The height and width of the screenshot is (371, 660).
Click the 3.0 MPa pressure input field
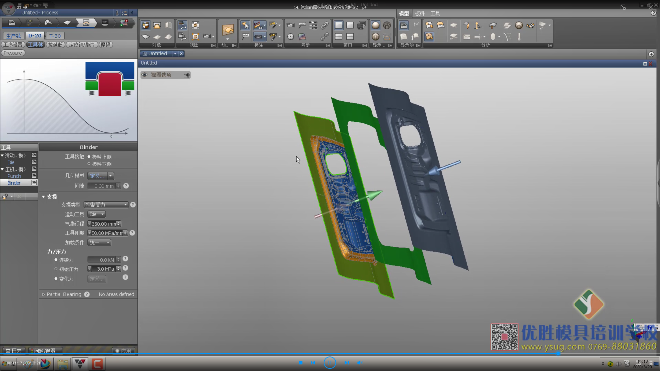tap(104, 269)
